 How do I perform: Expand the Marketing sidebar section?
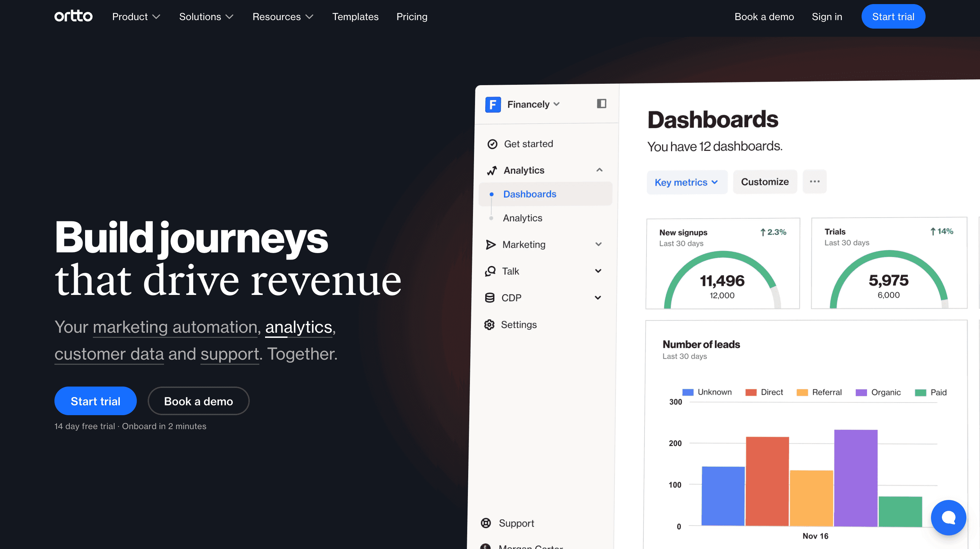(x=598, y=245)
